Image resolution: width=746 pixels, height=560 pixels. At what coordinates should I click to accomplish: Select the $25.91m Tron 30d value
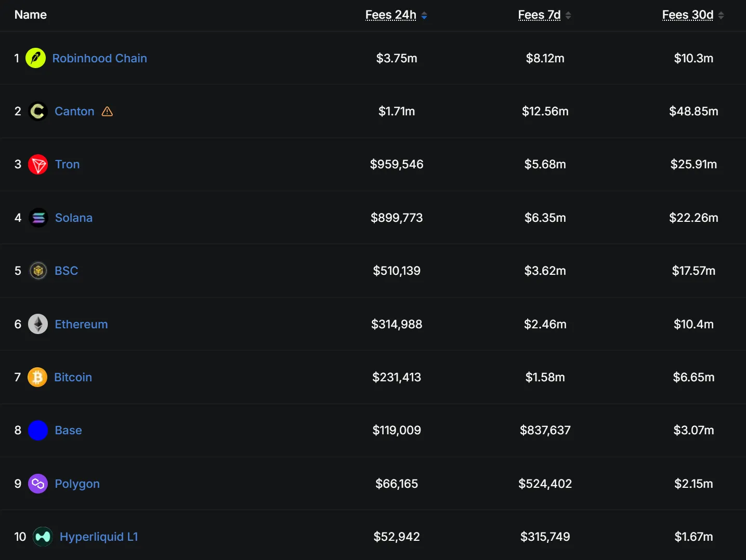pos(693,164)
